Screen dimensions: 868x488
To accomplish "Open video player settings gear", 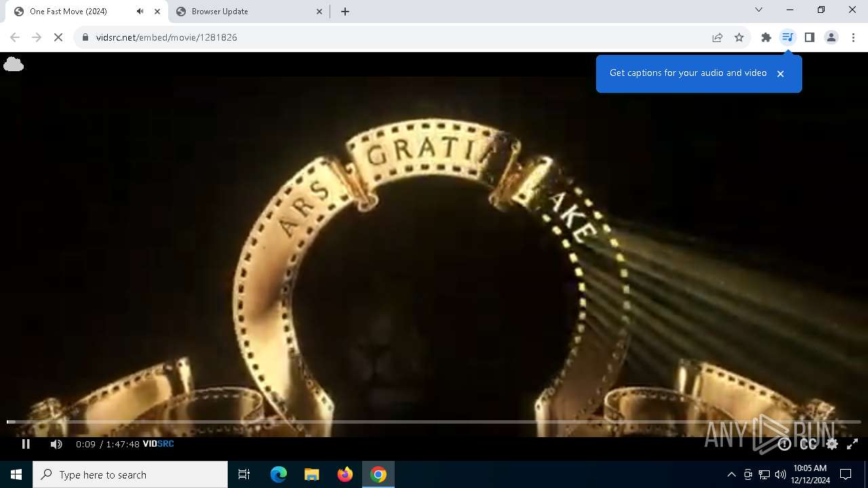I will tap(832, 444).
